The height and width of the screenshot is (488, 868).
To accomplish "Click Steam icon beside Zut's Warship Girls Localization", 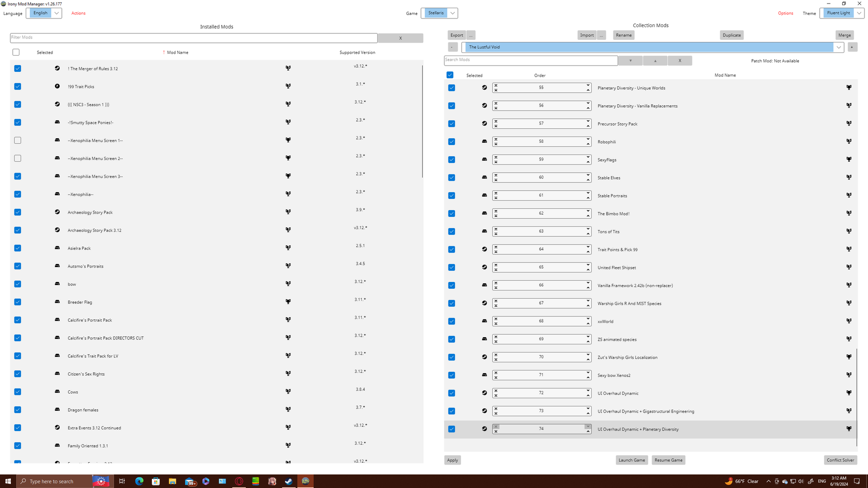I will pos(484,357).
